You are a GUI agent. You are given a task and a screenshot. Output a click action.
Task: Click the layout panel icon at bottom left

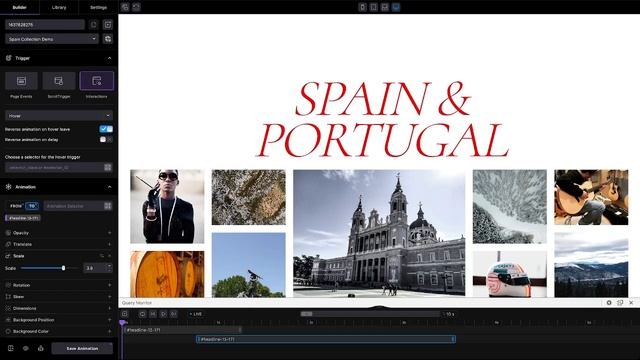click(11, 349)
